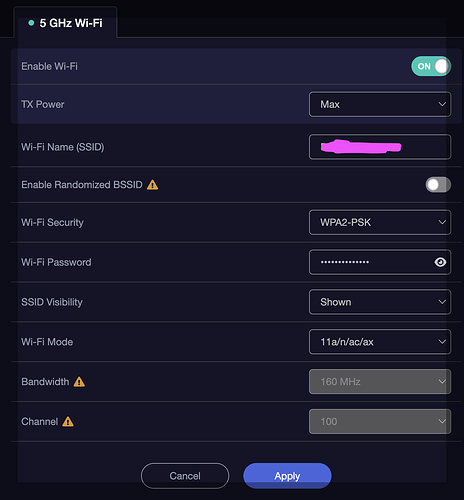
Task: Select the 5 GHz Wi-Fi tab
Action: point(65,23)
